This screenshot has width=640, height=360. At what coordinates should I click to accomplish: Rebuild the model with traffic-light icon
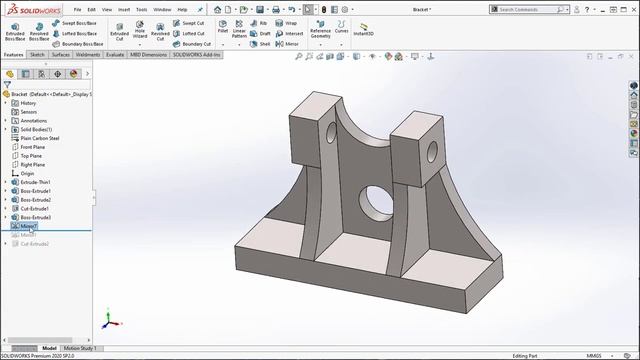point(324,9)
